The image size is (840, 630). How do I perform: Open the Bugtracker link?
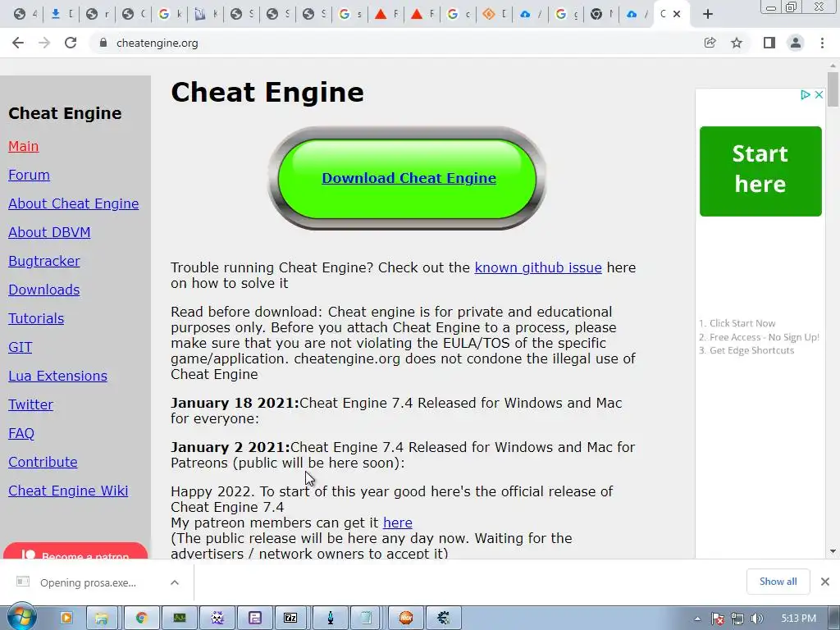click(x=44, y=261)
